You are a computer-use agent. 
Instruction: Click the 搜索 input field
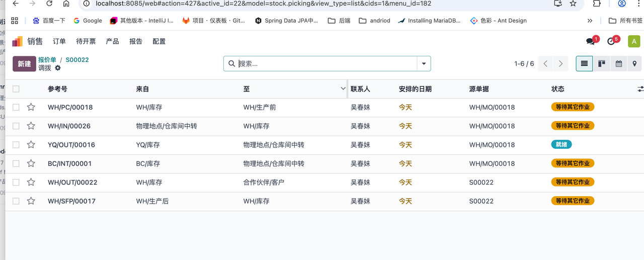tap(327, 64)
